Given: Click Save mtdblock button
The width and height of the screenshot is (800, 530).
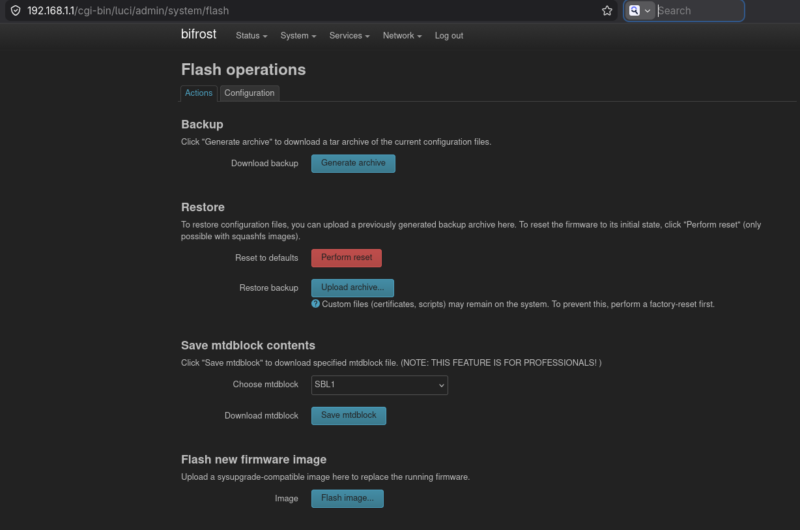Looking at the screenshot, I should click(x=348, y=416).
